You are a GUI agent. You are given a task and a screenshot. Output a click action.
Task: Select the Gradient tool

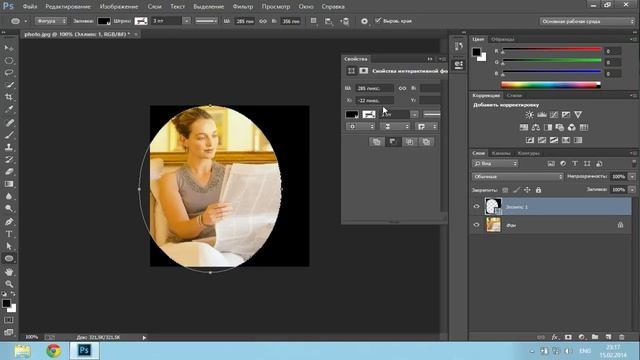click(9, 184)
